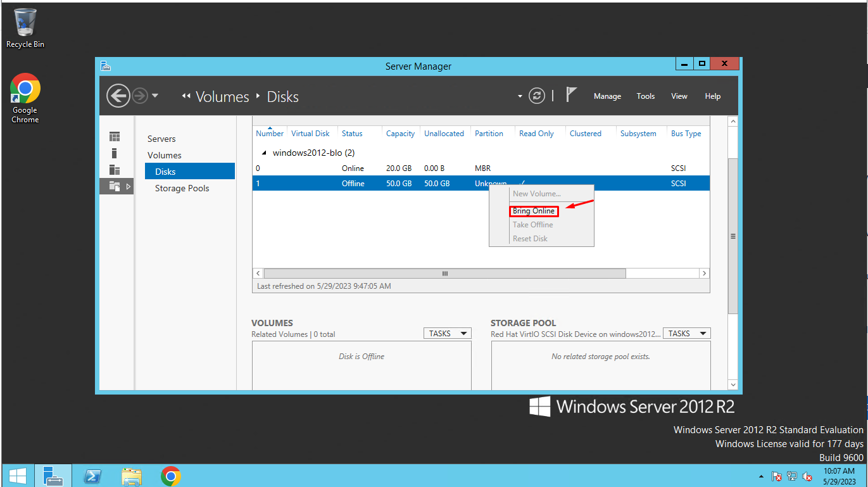This screenshot has width=868, height=487.
Task: Open Google Chrome desktop shortcut
Action: pos(25,98)
